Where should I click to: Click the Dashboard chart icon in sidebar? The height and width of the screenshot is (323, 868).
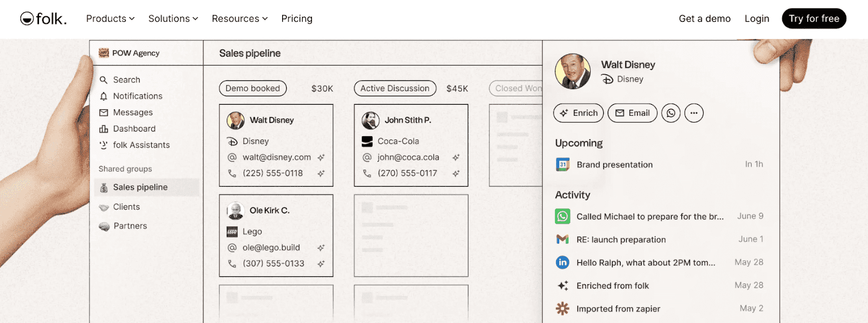click(x=104, y=129)
